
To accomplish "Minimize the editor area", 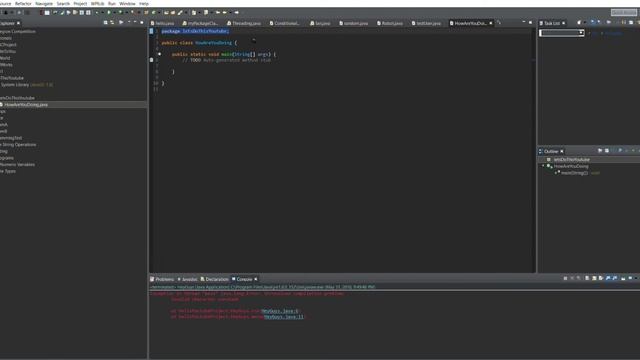I will (x=524, y=22).
